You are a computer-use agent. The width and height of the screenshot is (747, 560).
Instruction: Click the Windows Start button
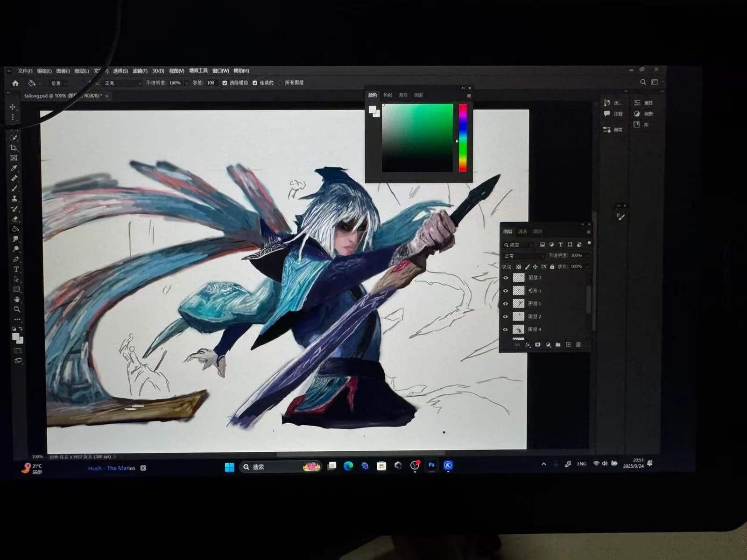229,467
